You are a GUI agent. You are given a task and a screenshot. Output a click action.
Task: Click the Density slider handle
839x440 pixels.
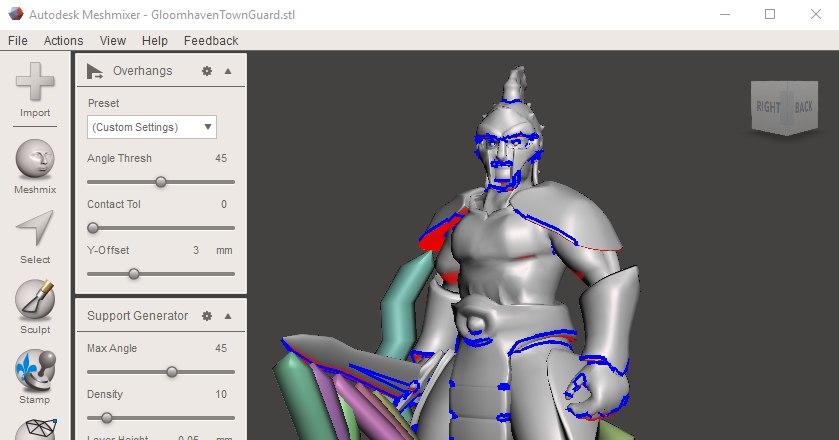point(107,418)
